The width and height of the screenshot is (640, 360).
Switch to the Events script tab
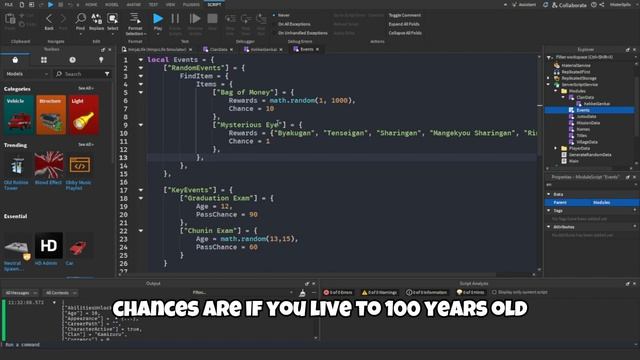point(307,49)
